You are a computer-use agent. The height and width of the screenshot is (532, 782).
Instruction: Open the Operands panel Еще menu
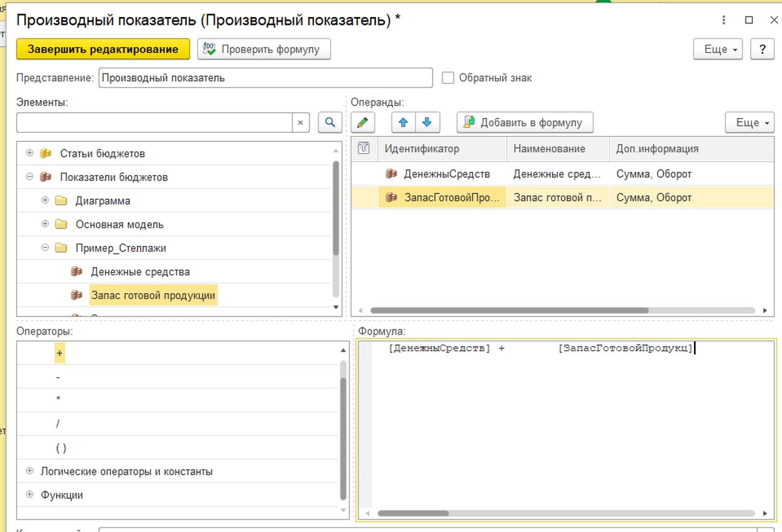tap(749, 122)
